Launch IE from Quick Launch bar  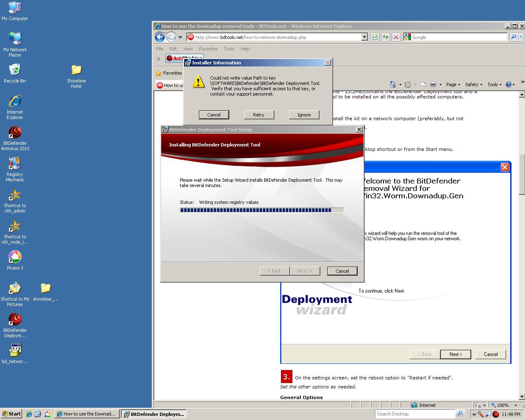(x=29, y=414)
